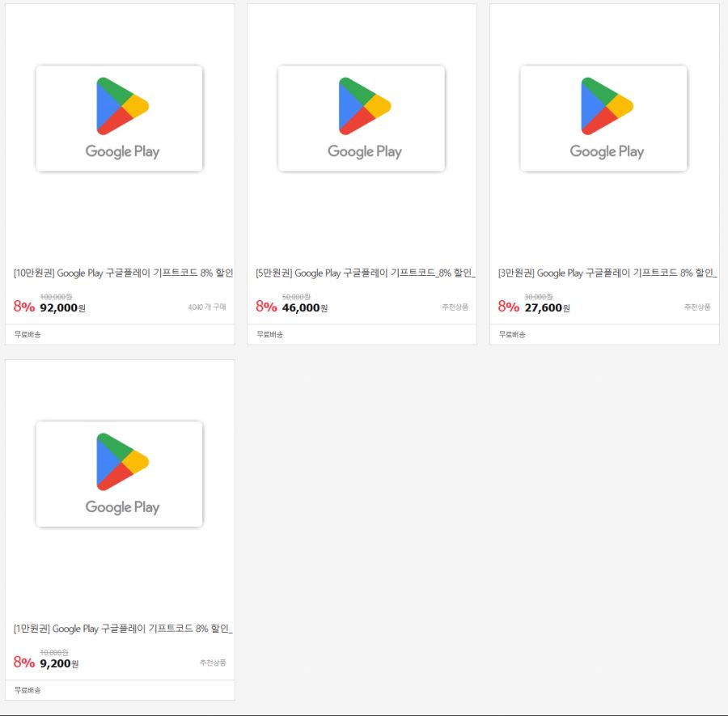Screen dimensions: 728x716
Task: Click the 무료배송 label under the 3만원권 item
Action: 512,334
